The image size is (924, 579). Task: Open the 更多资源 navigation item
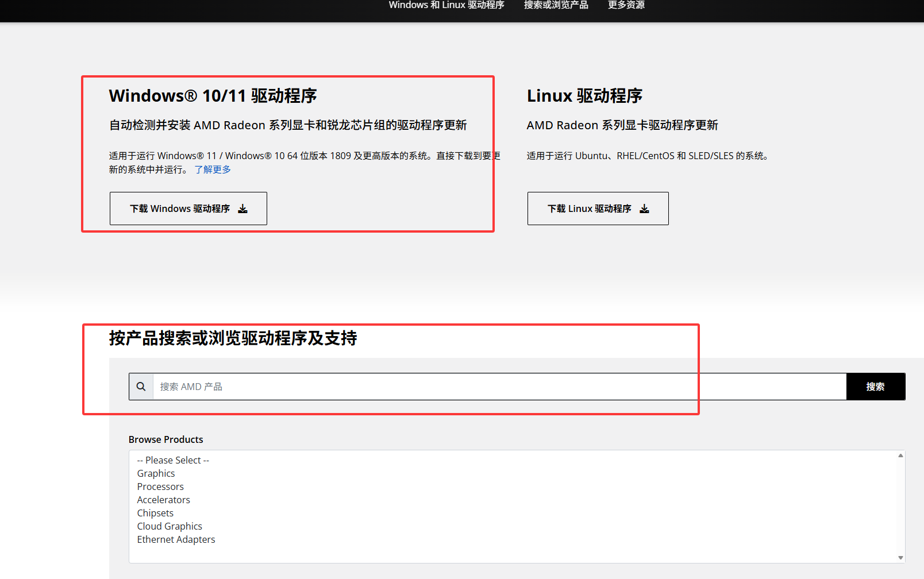[x=626, y=5]
